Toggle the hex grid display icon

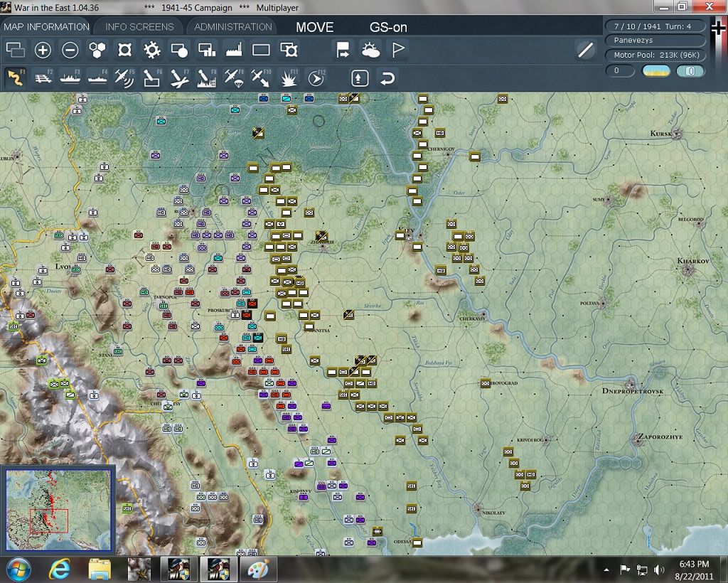tap(97, 50)
